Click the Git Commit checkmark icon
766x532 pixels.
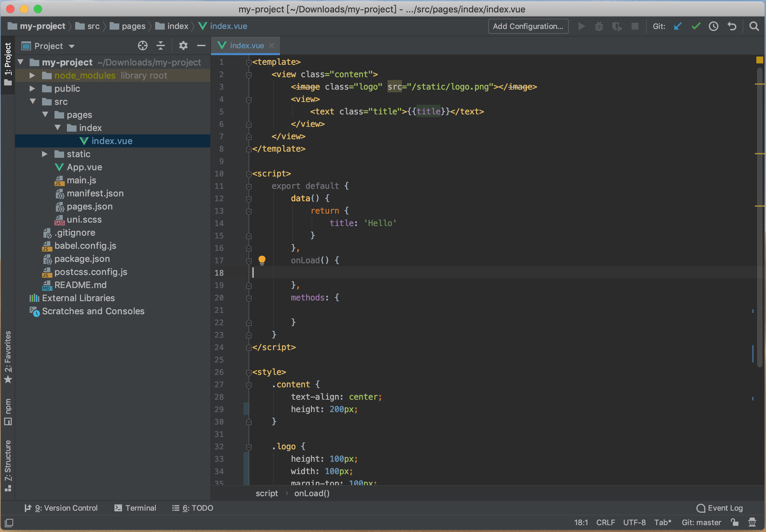[x=696, y=26]
